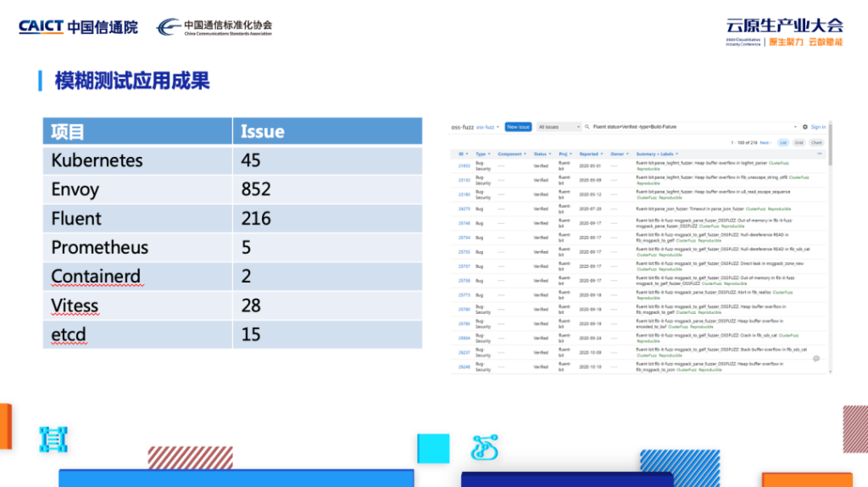The height and width of the screenshot is (487, 868).
Task: Click the Prometheus table cell
Action: (x=138, y=247)
